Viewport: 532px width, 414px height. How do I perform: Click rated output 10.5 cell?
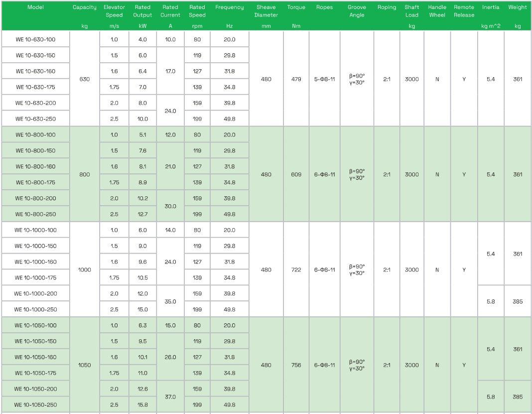[142, 278]
